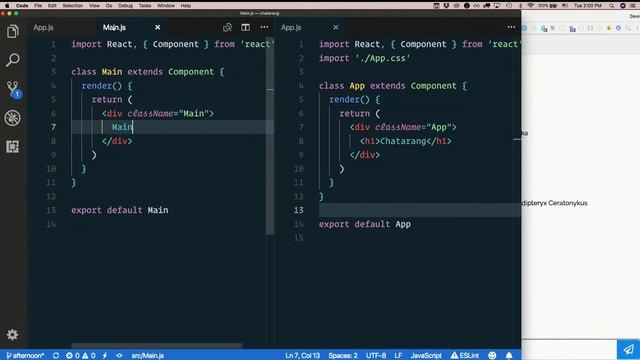
Task: Select App.js tab in right editor group
Action: coord(291,27)
